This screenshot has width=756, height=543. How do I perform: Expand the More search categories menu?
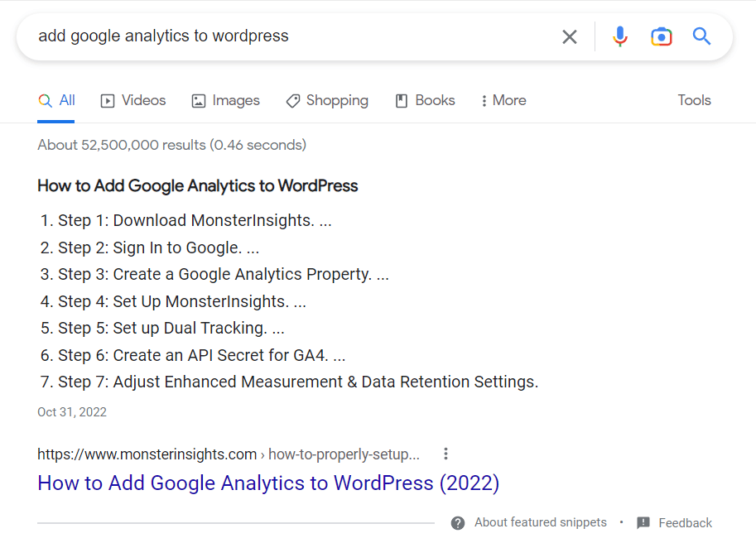point(503,100)
